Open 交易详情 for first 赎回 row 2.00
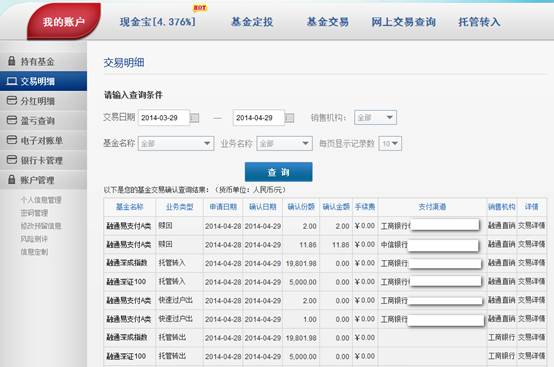 pyautogui.click(x=531, y=225)
